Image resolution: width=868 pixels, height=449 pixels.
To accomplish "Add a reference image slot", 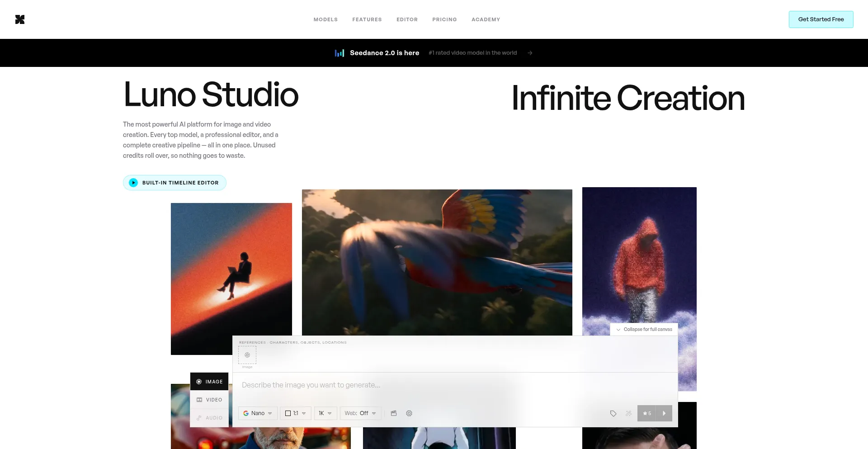I will click(x=247, y=355).
